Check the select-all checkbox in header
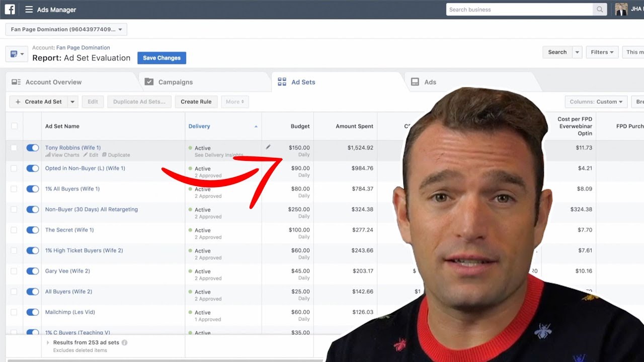The width and height of the screenshot is (644, 362). click(x=14, y=126)
